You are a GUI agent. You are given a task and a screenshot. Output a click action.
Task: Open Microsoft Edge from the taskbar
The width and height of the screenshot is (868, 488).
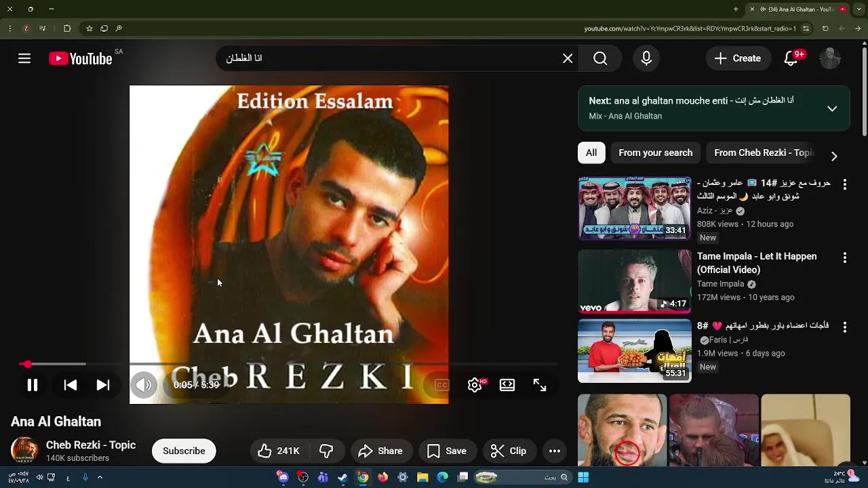coord(443,477)
